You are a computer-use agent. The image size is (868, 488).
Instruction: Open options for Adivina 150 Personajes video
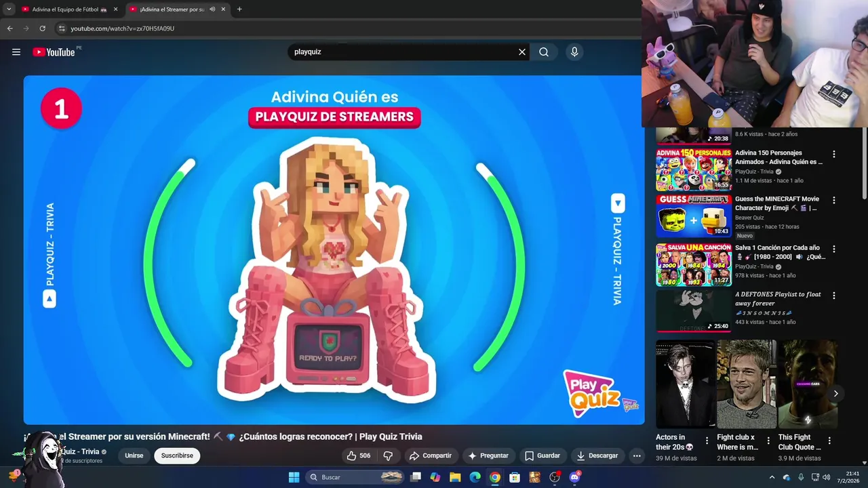click(x=834, y=154)
